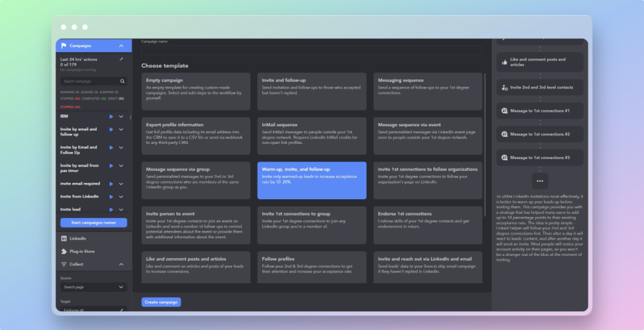Click the Message to 1st connections #1 icon
644x330 pixels.
pyautogui.click(x=504, y=111)
